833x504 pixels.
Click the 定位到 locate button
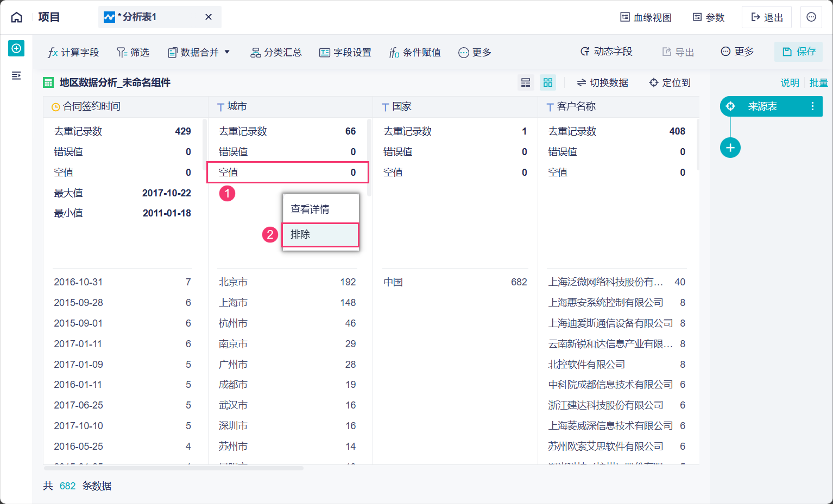click(x=670, y=82)
